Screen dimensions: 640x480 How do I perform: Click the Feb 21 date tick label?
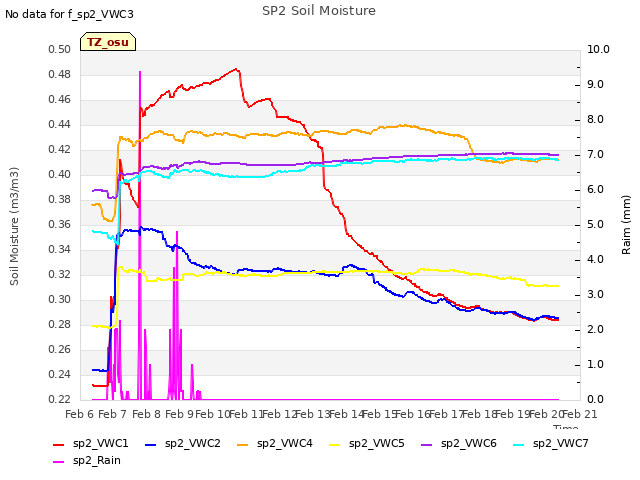[x=580, y=414]
